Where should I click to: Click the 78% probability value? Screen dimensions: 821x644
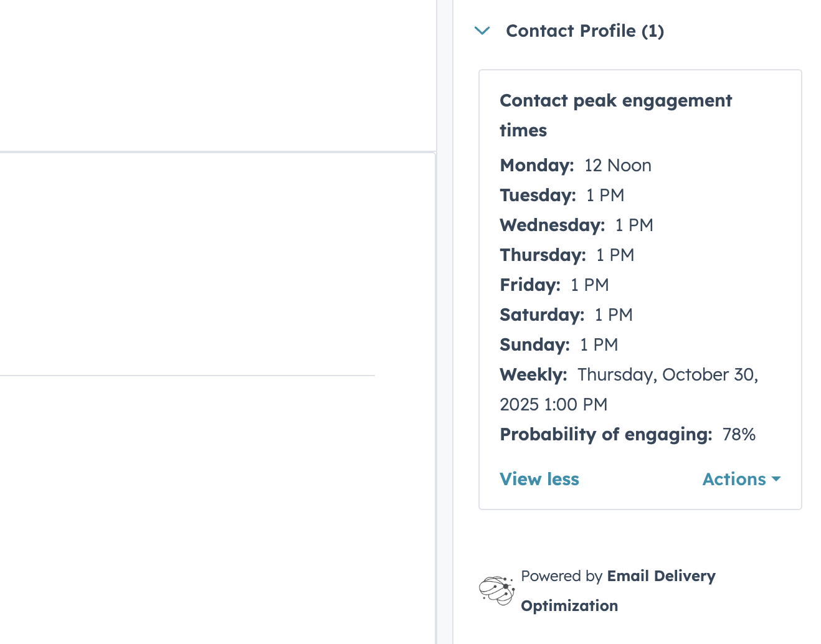coord(739,434)
